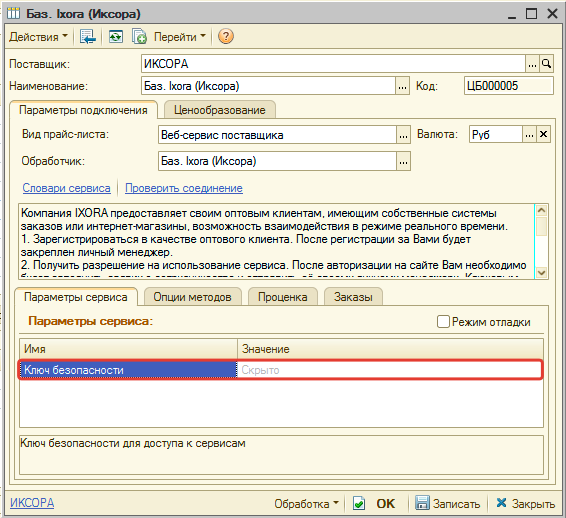Click the magnifier icon next to Поставщик
The image size is (566, 518).
(547, 64)
